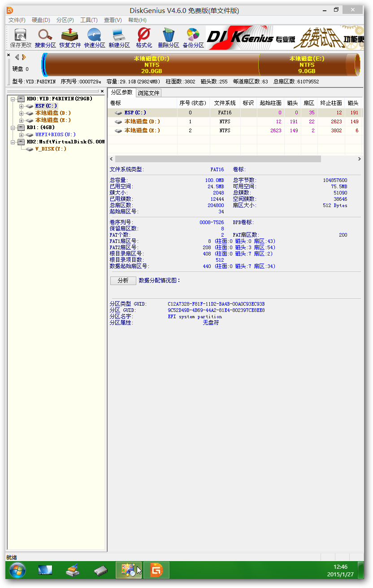This screenshot has width=373, height=588.
Task: Click drive icon in 本地磁盘(D:) table row
Action: click(118, 122)
